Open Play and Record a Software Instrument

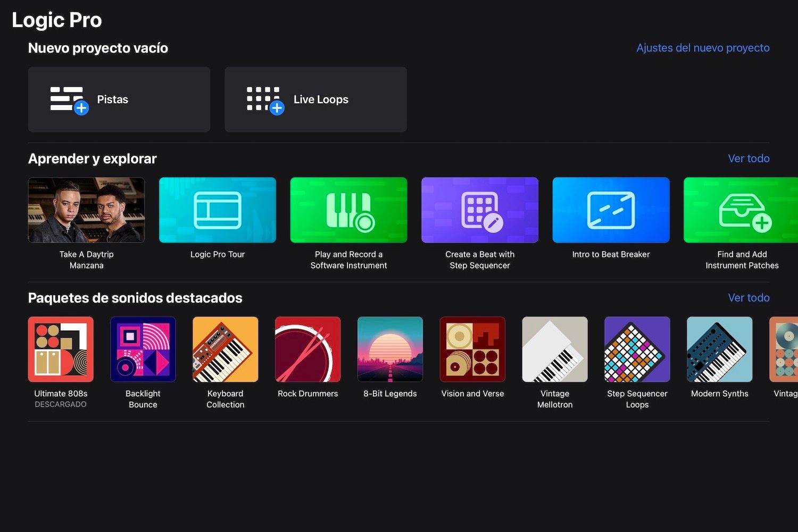(348, 210)
